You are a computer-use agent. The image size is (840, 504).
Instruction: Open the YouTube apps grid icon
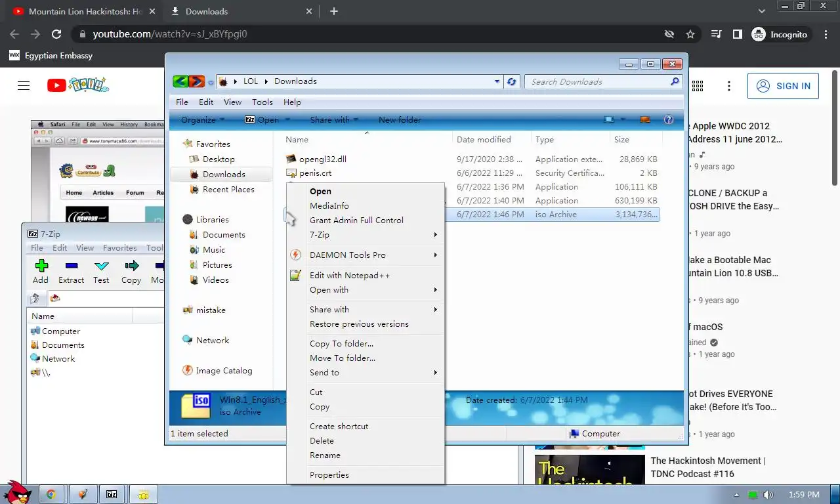pos(698,86)
